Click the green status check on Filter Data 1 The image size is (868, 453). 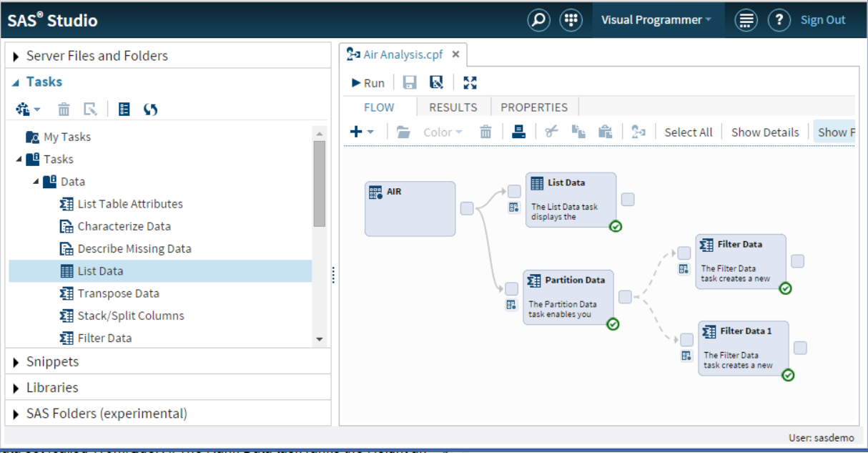click(x=788, y=375)
